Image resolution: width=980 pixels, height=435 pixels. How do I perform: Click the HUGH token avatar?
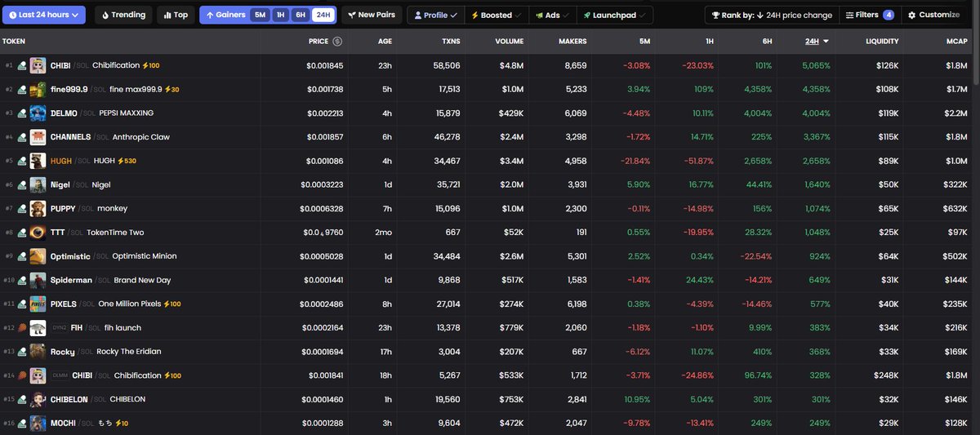[38, 161]
